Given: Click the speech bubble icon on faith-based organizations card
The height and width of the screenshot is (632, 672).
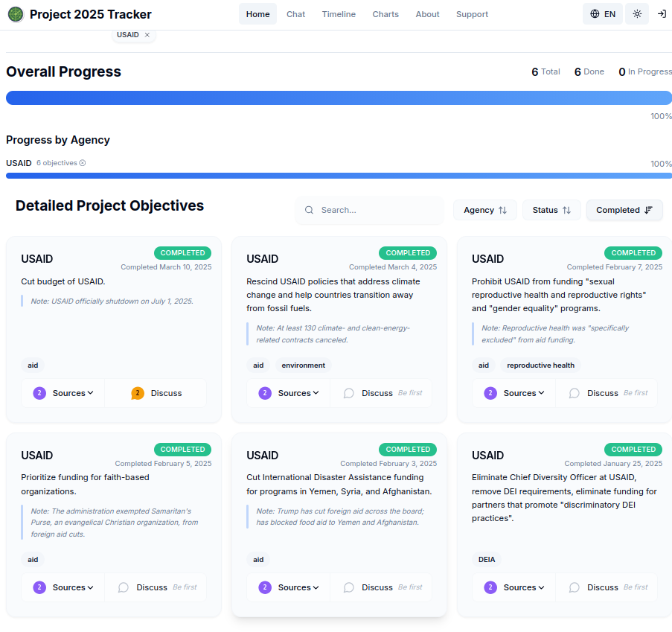Looking at the screenshot, I should [124, 587].
